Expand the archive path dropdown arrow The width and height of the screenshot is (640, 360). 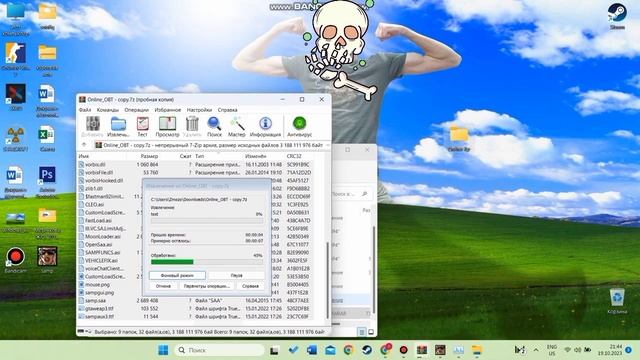point(327,145)
